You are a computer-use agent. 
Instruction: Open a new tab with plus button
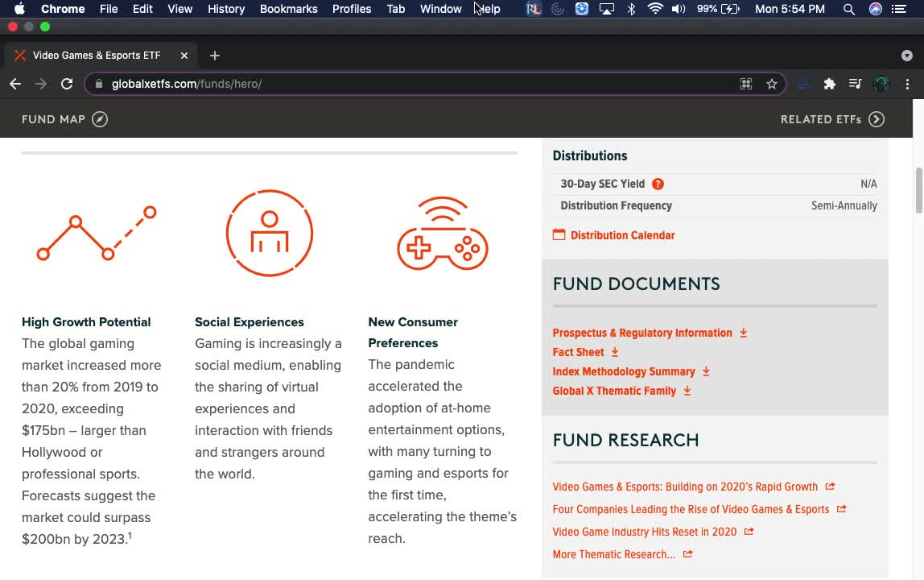[214, 56]
